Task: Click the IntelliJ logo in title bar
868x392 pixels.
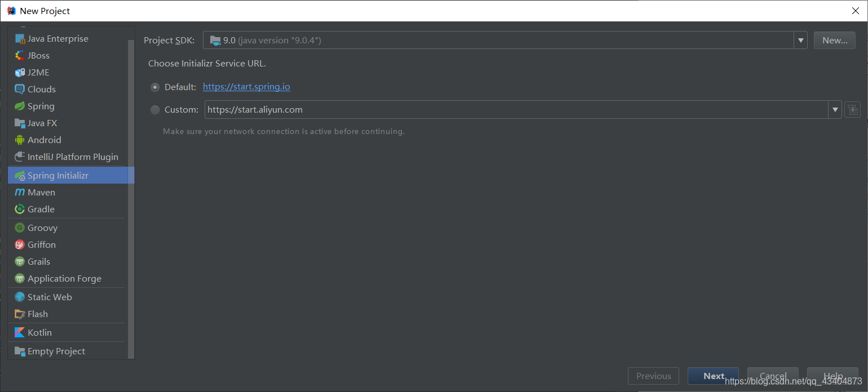Action: [11, 11]
